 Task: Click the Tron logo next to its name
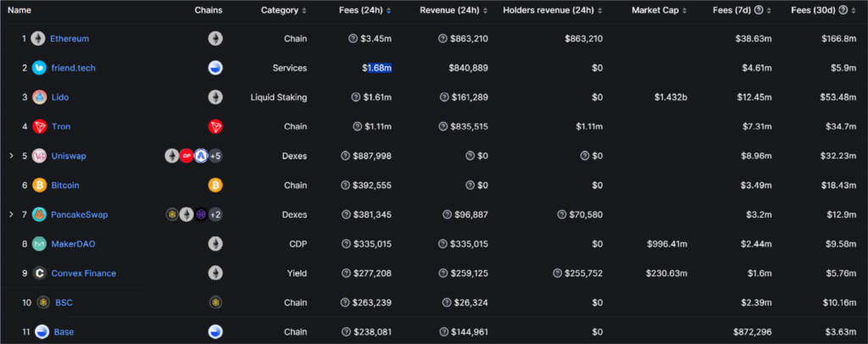[x=39, y=126]
